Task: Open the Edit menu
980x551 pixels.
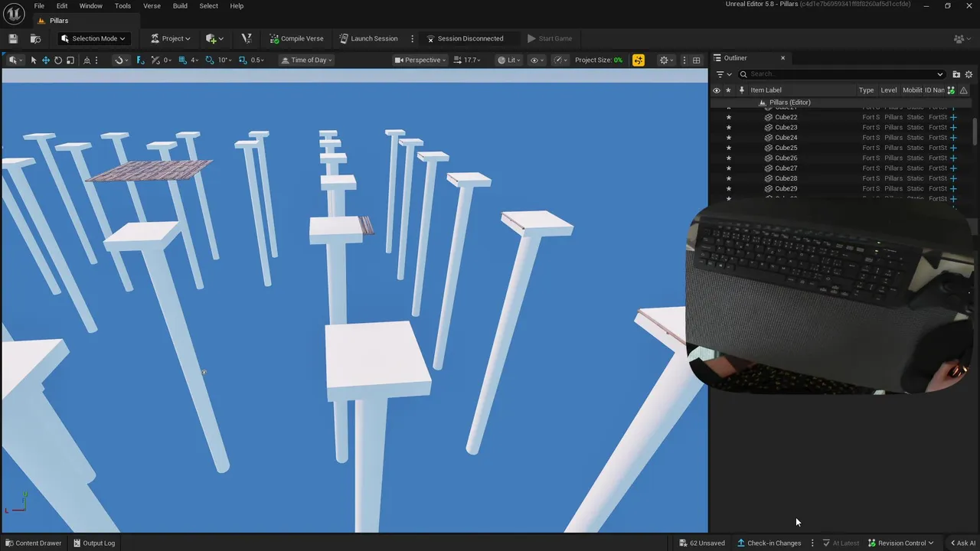Action: [x=62, y=5]
